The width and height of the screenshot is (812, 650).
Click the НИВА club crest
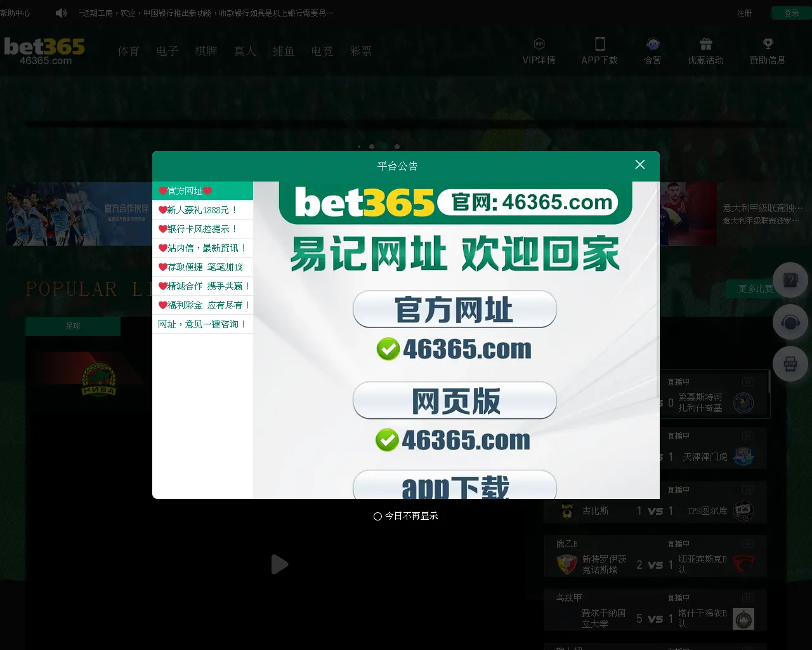(x=98, y=380)
